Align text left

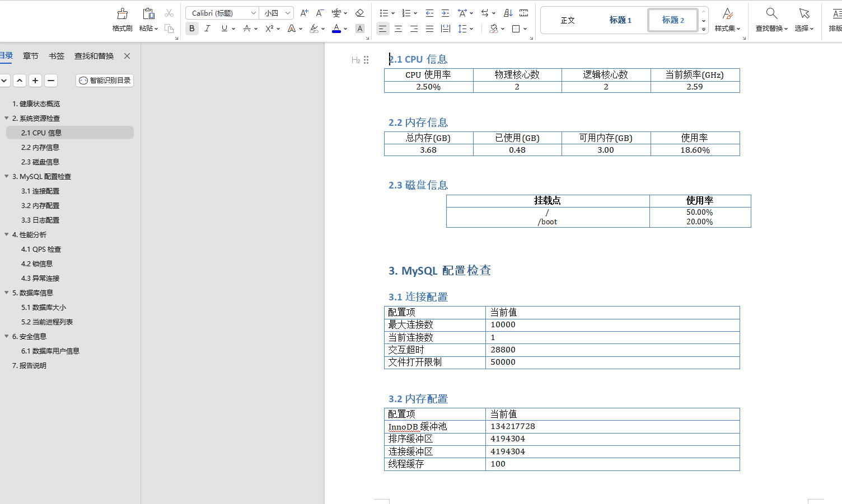(x=382, y=29)
